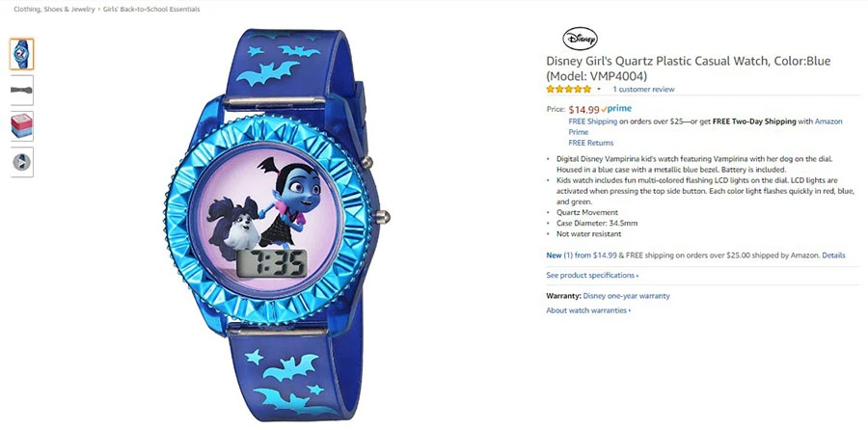Image resolution: width=868 pixels, height=430 pixels.
Task: Expand About watch warranties
Action: 588,310
